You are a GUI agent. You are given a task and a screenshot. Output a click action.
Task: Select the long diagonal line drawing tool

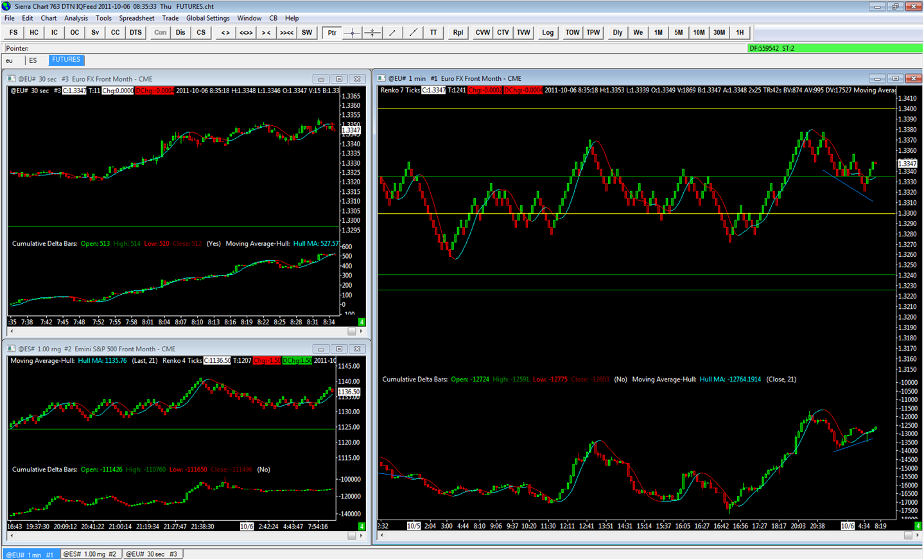coord(413,33)
